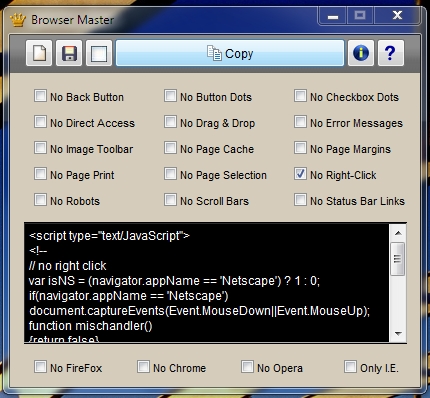Check No Image Toolbar
This screenshot has height=398, width=430.
[40, 148]
